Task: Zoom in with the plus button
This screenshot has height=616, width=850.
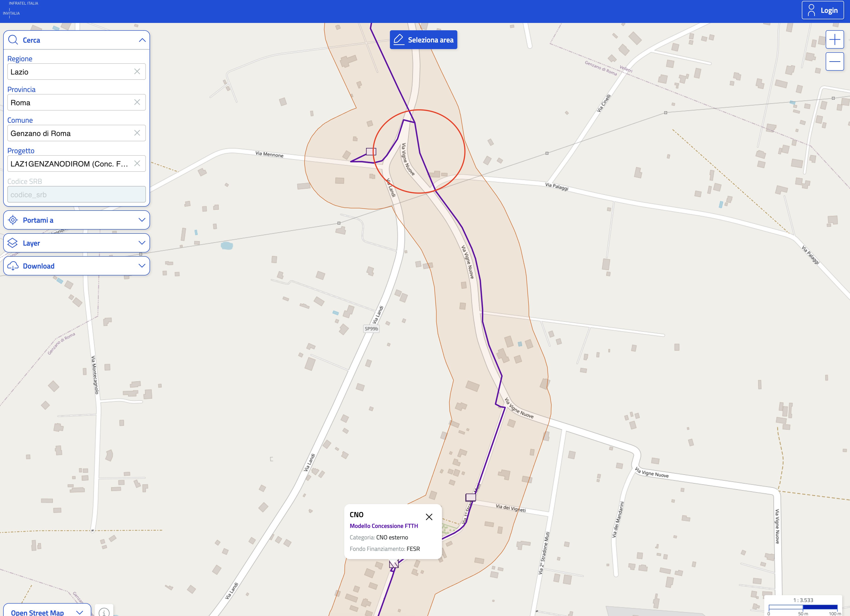Action: coord(835,40)
